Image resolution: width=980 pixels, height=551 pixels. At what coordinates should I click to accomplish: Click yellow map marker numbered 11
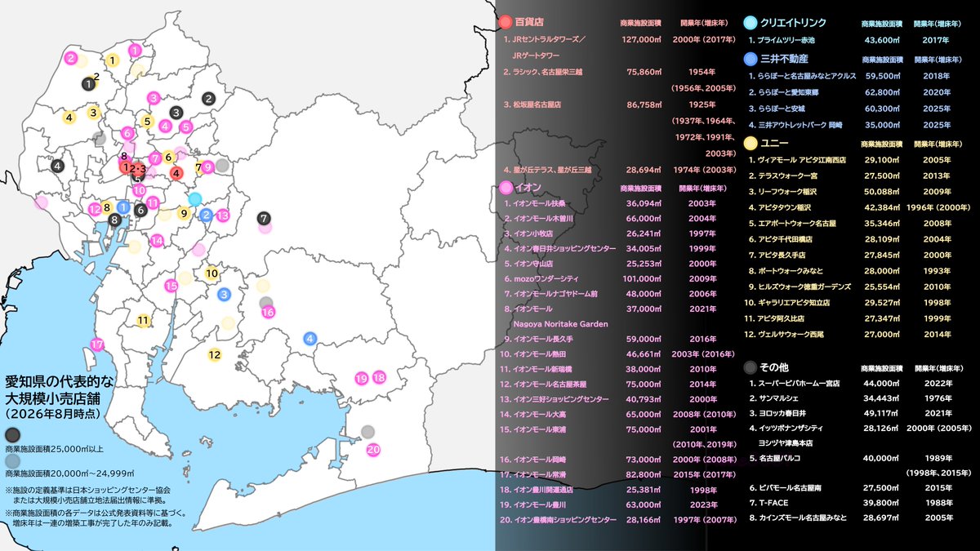pyautogui.click(x=144, y=321)
